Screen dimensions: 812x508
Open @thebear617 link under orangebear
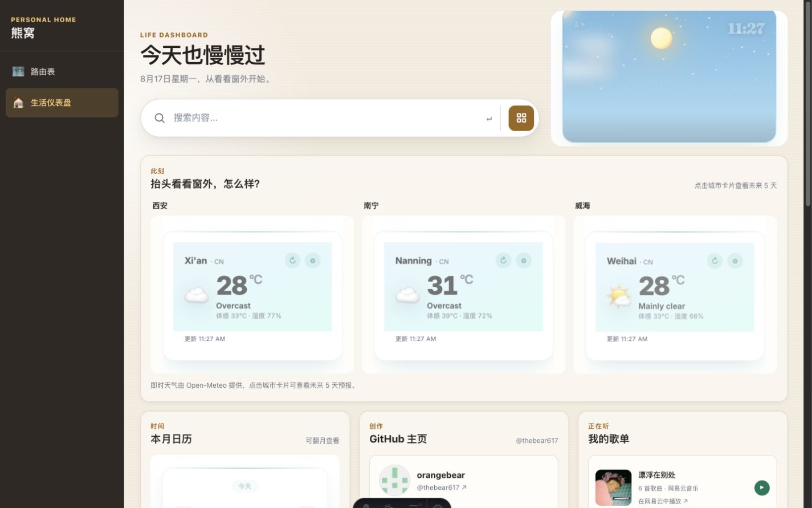[x=442, y=487]
